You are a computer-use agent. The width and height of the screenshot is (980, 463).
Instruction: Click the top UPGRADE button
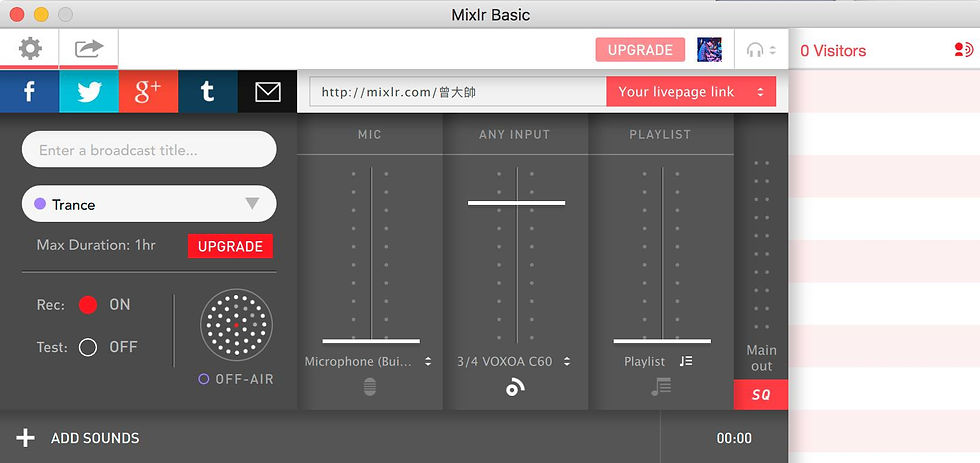coord(640,50)
